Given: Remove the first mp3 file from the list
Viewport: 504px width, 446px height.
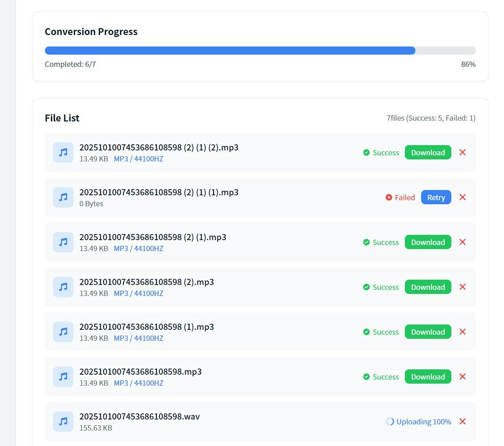Looking at the screenshot, I should coord(462,152).
